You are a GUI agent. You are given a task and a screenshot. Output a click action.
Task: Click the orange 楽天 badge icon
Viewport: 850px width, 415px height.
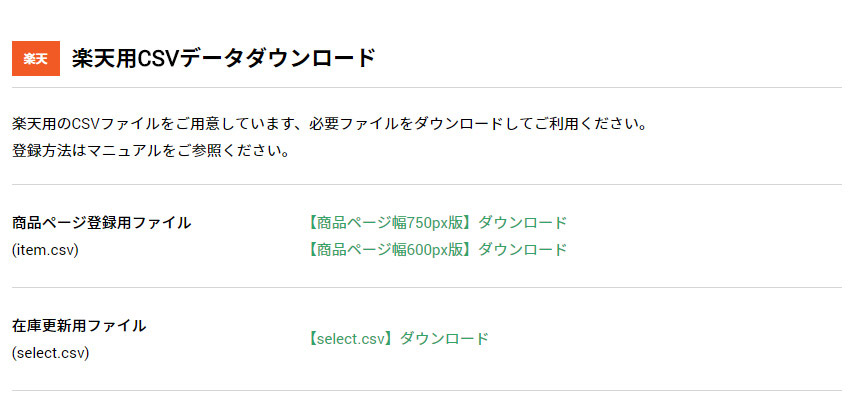(x=36, y=59)
